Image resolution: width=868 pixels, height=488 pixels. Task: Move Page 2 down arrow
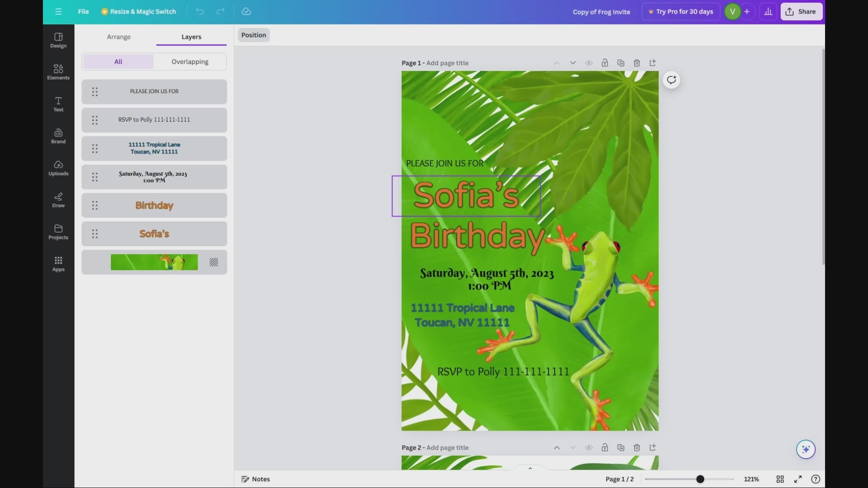pos(573,447)
